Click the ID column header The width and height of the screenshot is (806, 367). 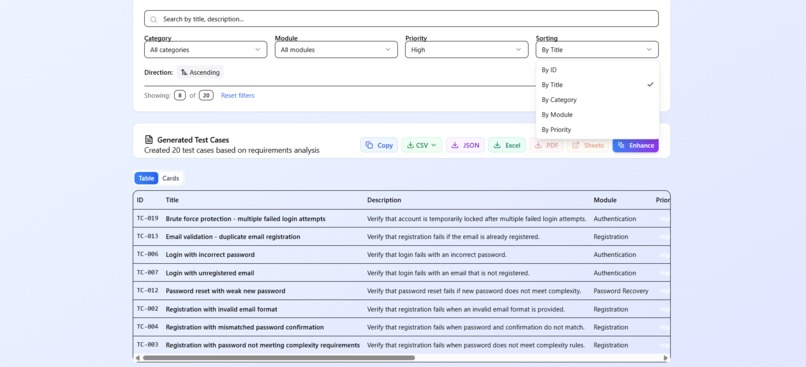[140, 200]
